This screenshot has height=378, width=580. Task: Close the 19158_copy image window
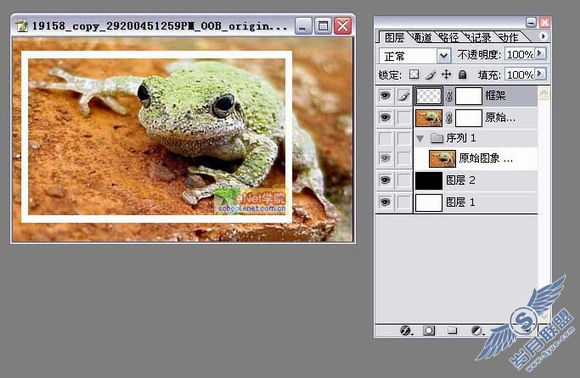(343, 26)
